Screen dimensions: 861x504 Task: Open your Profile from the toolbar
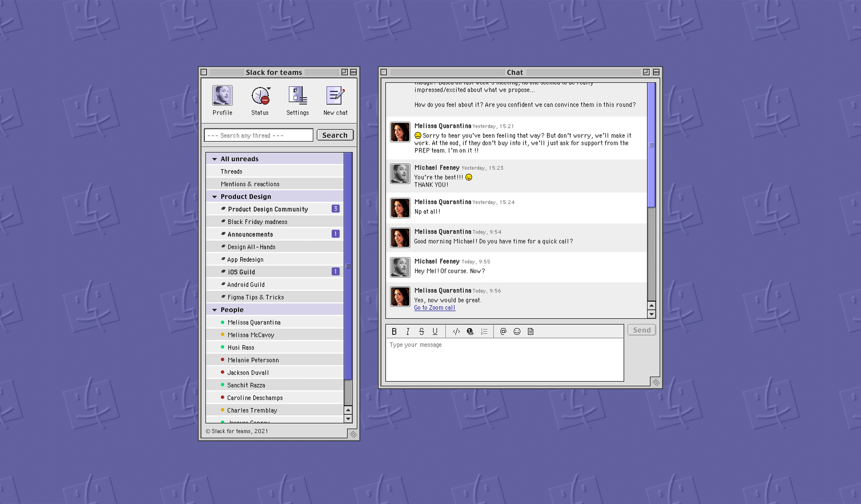tap(222, 99)
